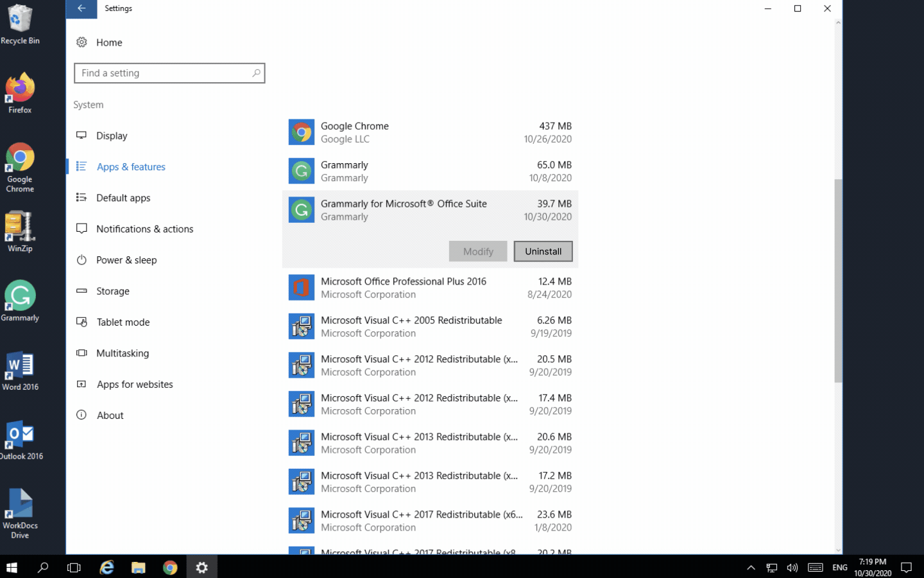Screen dimensions: 924x578
Task: Select the WorkDocs Drive desktop shortcut
Action: pyautogui.click(x=20, y=514)
